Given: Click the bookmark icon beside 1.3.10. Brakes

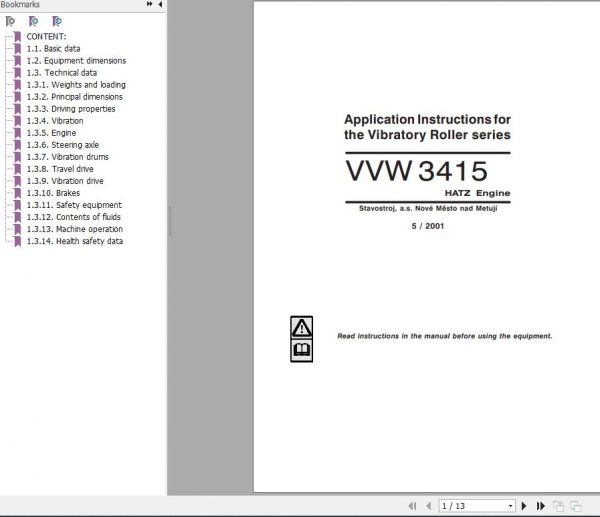Looking at the screenshot, I should point(17,193).
